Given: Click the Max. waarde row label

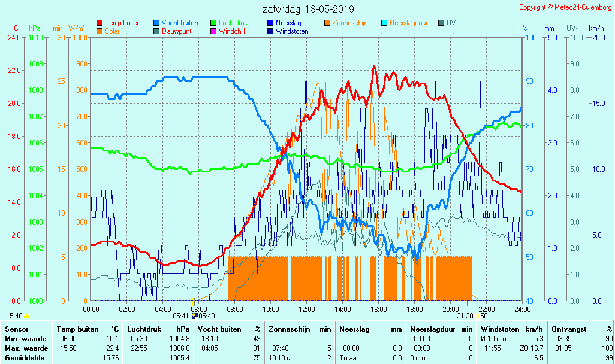Looking at the screenshot, I should pos(26,348).
